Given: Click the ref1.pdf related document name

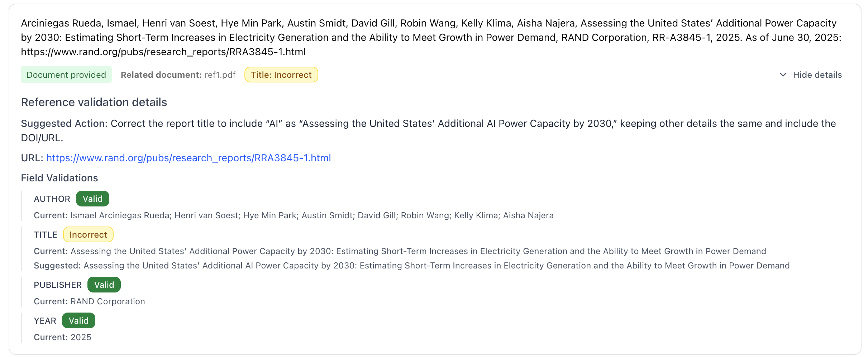Looking at the screenshot, I should coord(220,75).
